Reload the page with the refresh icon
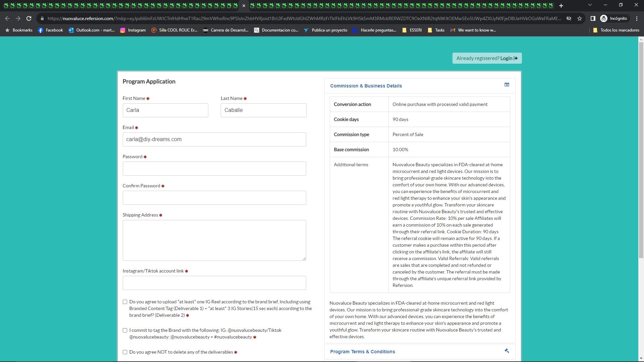The height and width of the screenshot is (362, 644). (x=29, y=18)
